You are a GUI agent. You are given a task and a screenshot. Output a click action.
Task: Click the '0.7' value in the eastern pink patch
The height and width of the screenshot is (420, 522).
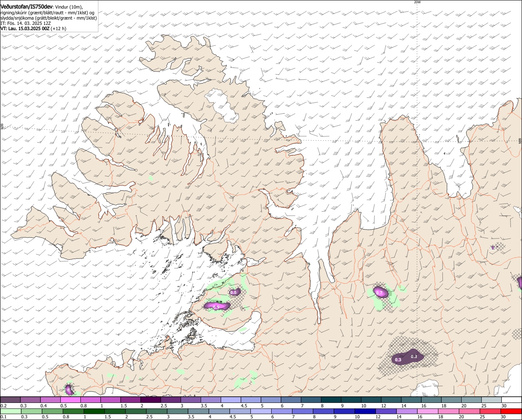point(379,293)
